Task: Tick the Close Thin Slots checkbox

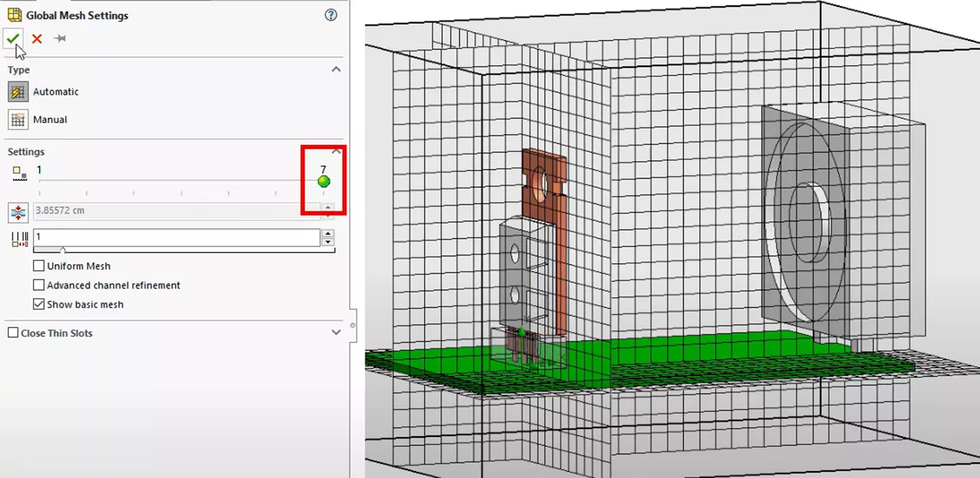Action: click(x=13, y=333)
